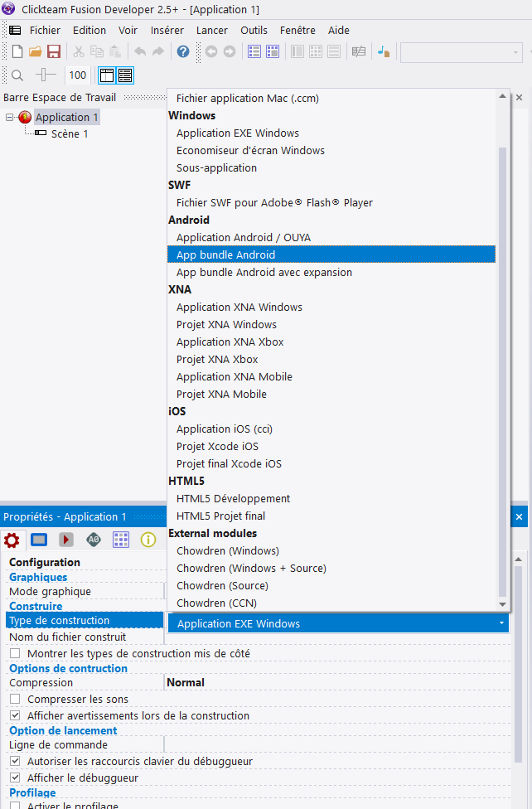Image resolution: width=532 pixels, height=809 pixels.
Task: Open Window properties tab icon
Action: tap(39, 540)
